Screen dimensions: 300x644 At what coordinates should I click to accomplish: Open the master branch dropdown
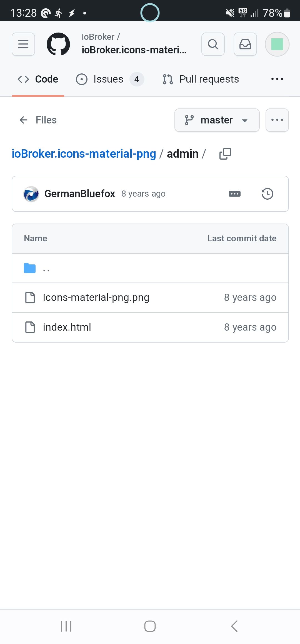point(217,120)
